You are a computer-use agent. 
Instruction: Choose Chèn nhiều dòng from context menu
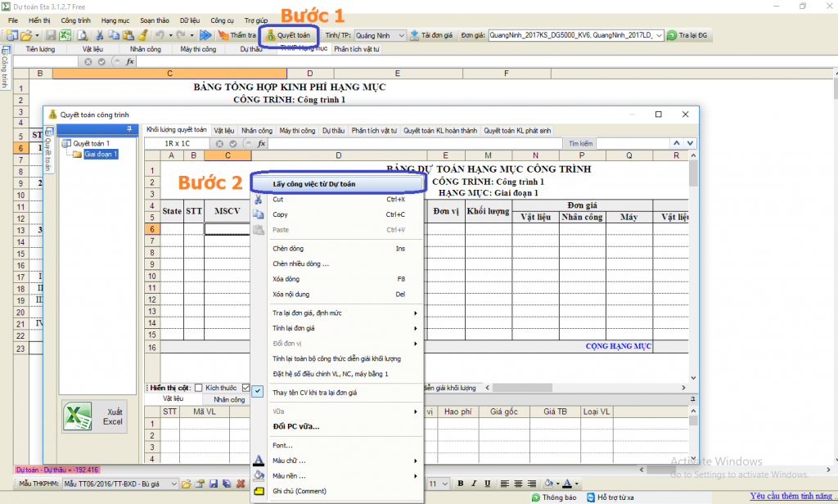coord(301,263)
